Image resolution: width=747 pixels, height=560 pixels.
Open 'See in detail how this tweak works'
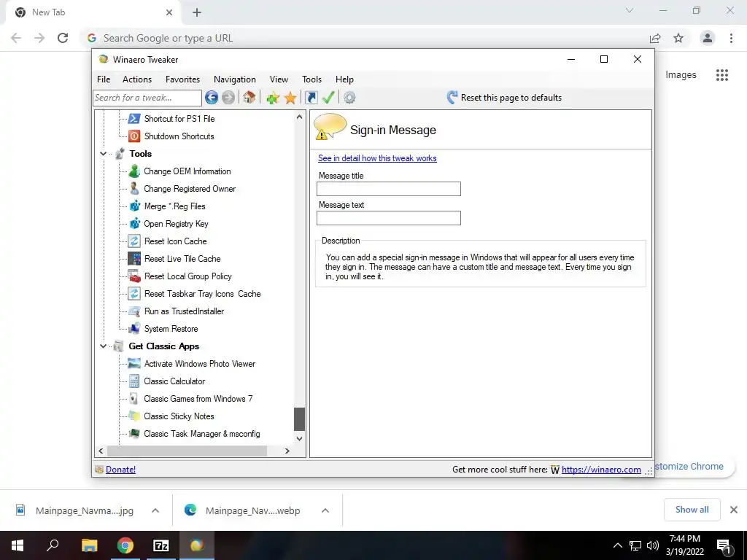coord(377,158)
